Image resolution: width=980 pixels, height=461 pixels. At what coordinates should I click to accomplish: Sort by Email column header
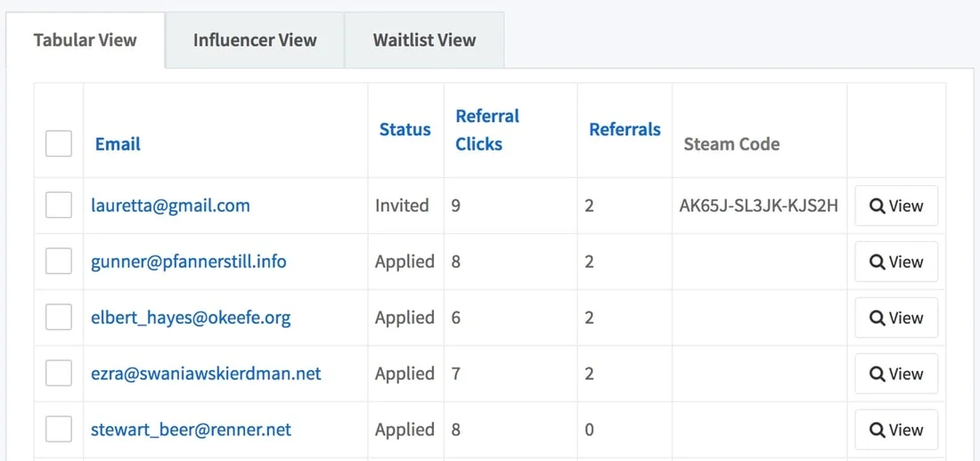pos(118,144)
